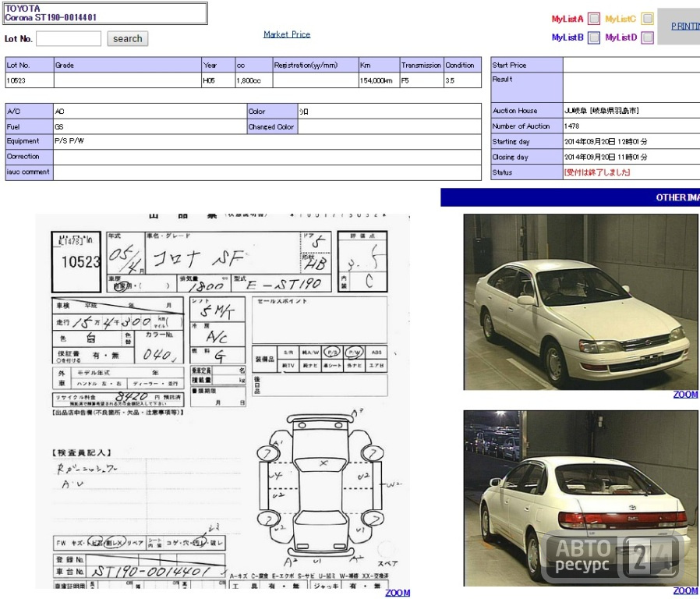The image size is (700, 599).
Task: Click the Changed Color label
Action: click(x=272, y=127)
